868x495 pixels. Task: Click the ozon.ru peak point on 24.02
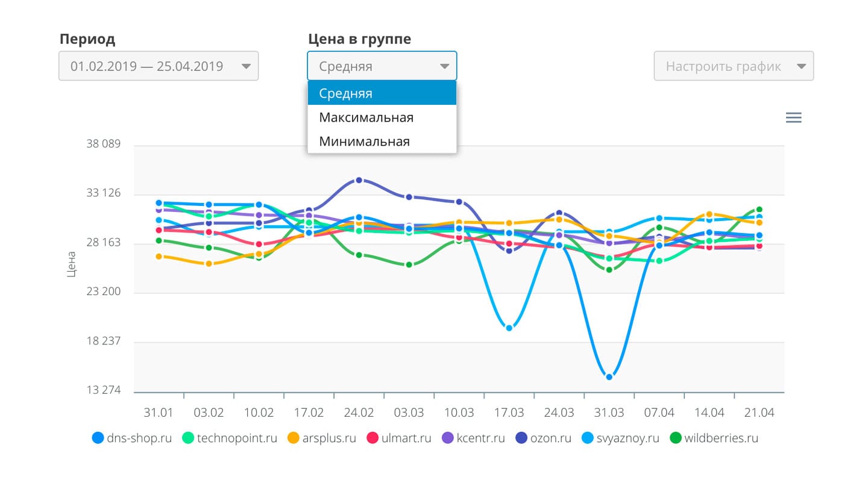click(359, 180)
